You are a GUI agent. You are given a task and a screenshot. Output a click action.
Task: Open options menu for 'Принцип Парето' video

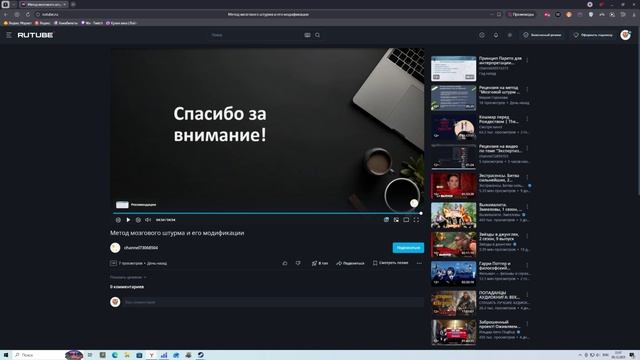[527, 60]
